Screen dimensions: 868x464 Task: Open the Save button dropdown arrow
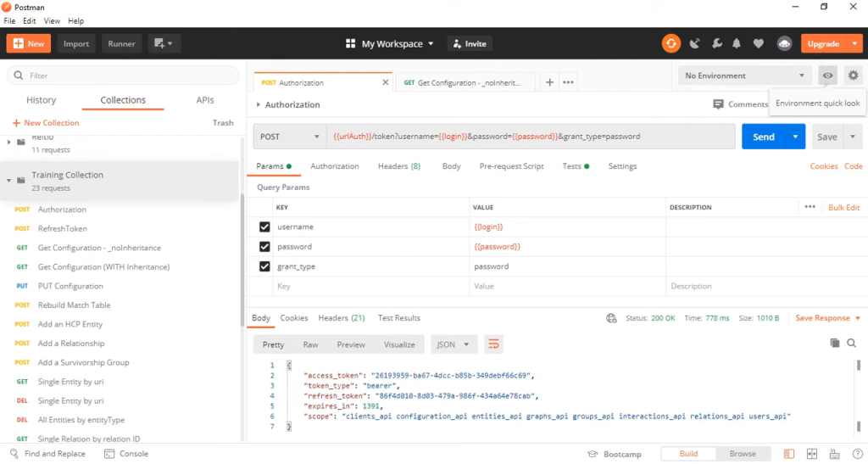click(x=853, y=137)
